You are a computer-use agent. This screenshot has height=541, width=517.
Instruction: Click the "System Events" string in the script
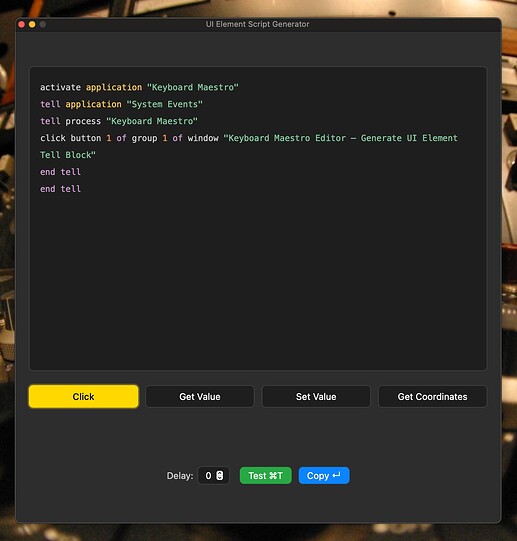tap(165, 104)
